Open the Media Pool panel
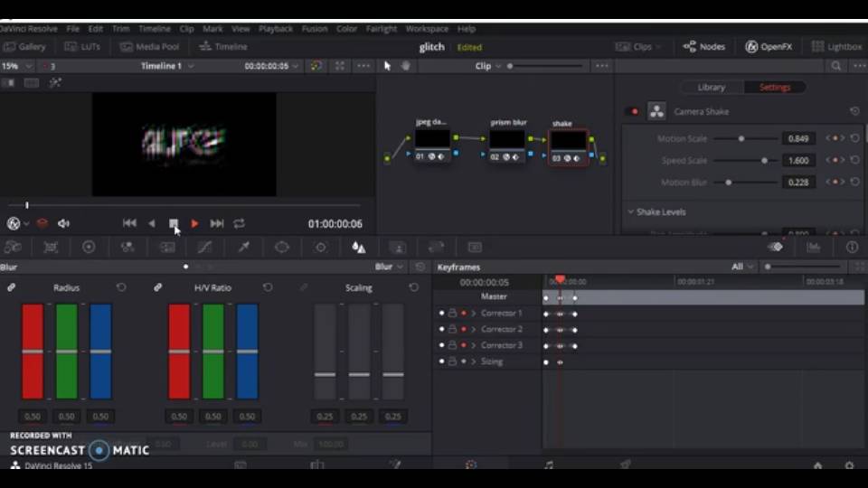The height and width of the screenshot is (488, 868). pyautogui.click(x=150, y=47)
